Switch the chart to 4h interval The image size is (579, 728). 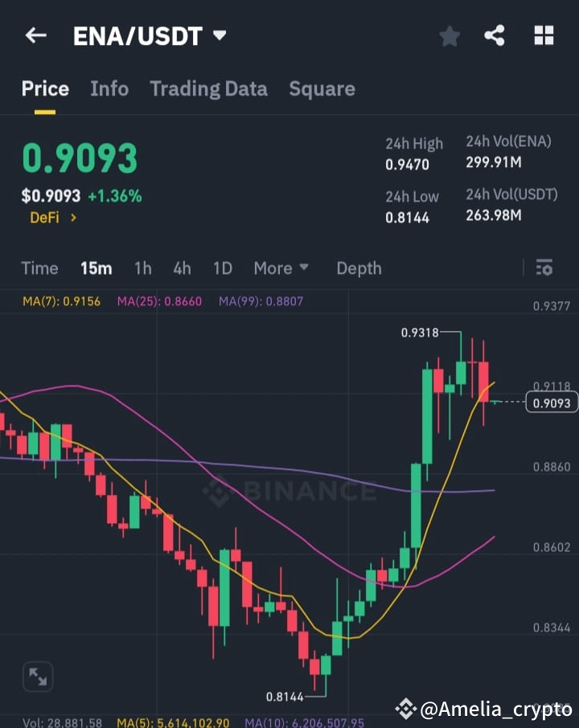tap(182, 268)
